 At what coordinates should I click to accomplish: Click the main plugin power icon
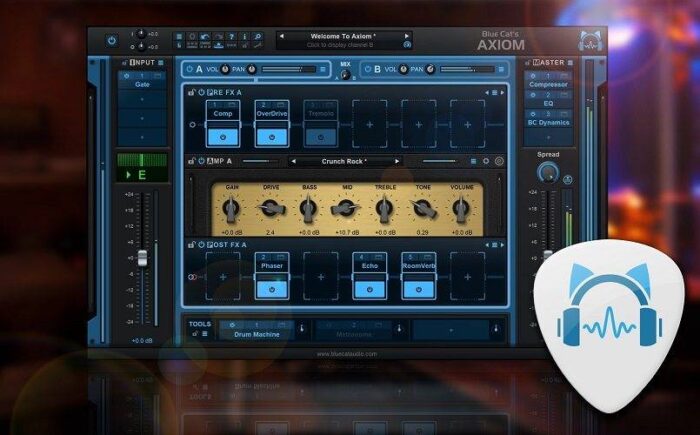click(x=112, y=41)
